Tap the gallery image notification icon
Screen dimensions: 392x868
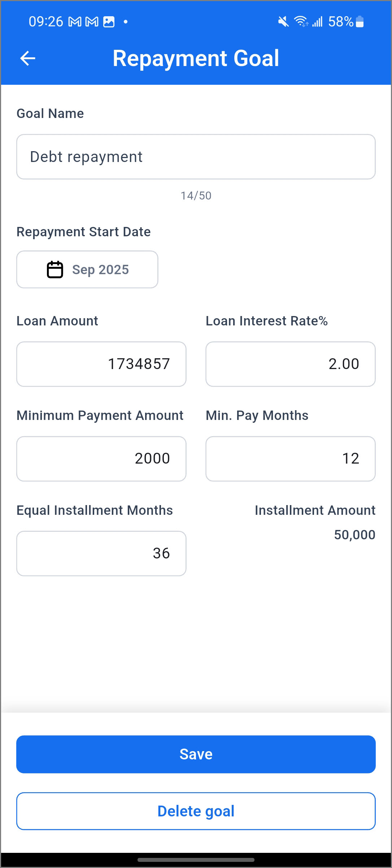109,22
